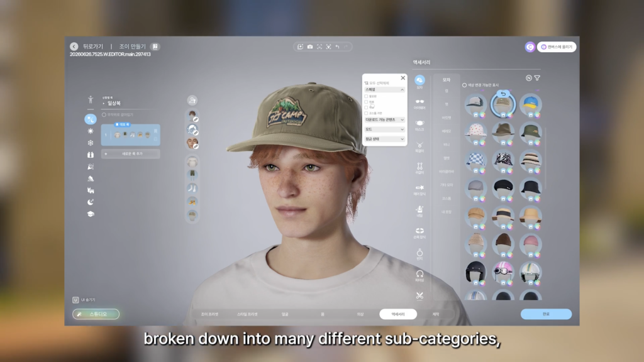Click the camera screenshot icon
This screenshot has height=362, width=644.
tap(310, 47)
